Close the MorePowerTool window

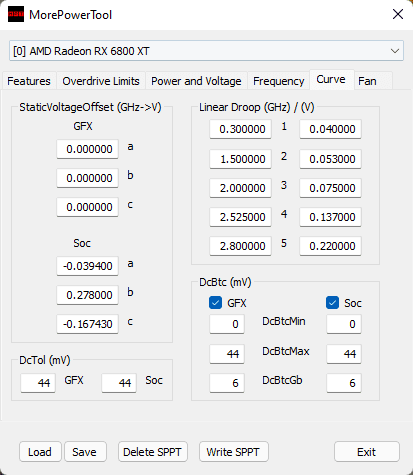pos(398,14)
